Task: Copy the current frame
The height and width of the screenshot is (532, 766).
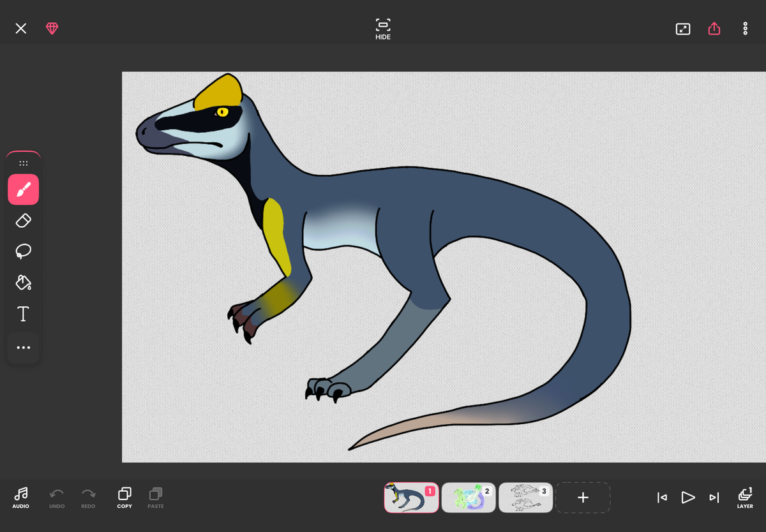Action: (124, 498)
